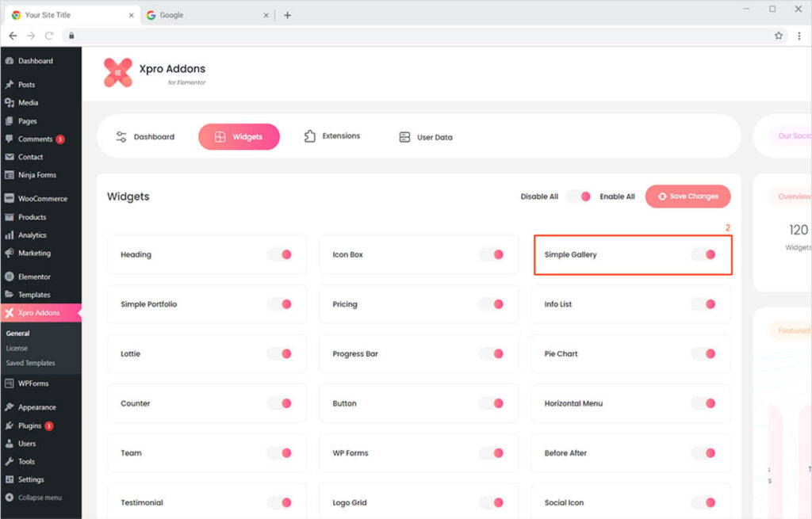Open the browser three-dot menu

799,36
